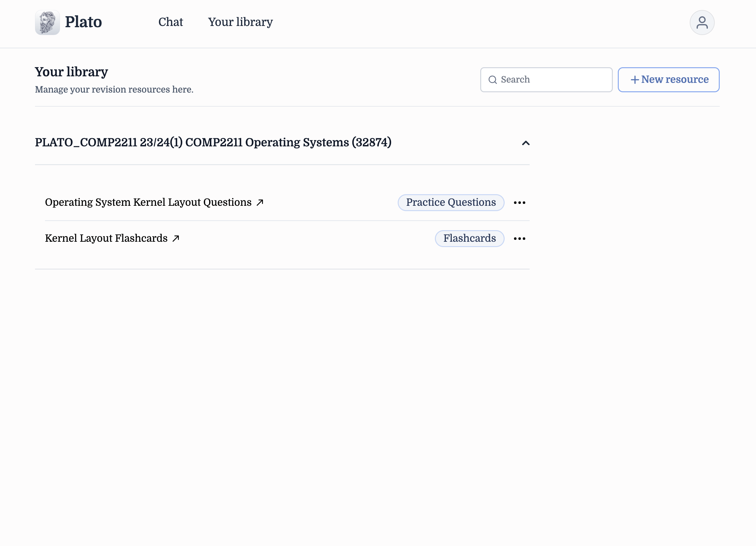Click arrow icon beside Kernel Layout Flashcards
The image size is (756, 546).
click(x=176, y=238)
